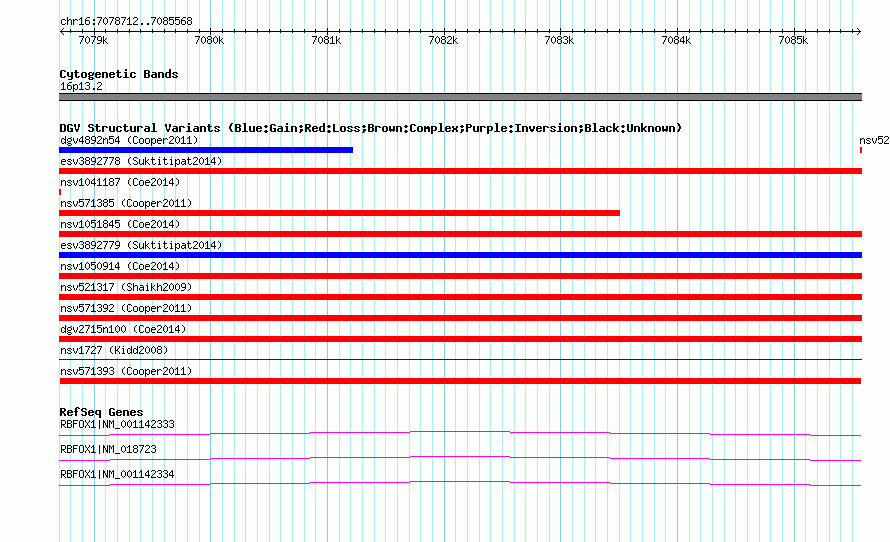This screenshot has width=890, height=542.
Task: Click the 7085k ruler position
Action: click(x=794, y=40)
